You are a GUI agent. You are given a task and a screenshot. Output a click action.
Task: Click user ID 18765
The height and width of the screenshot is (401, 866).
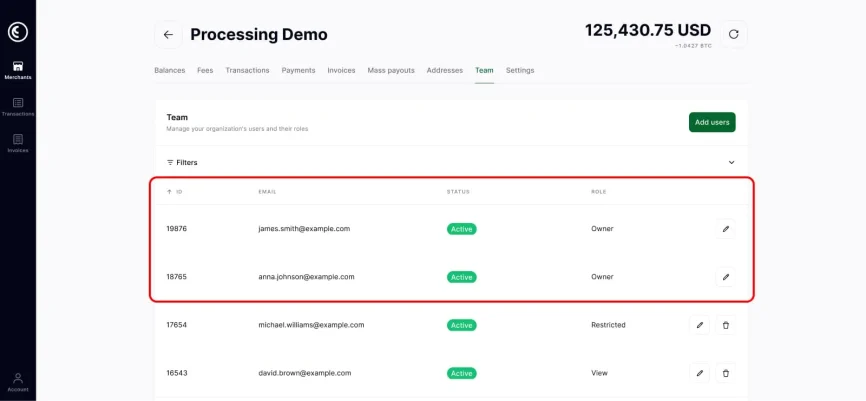tap(177, 277)
